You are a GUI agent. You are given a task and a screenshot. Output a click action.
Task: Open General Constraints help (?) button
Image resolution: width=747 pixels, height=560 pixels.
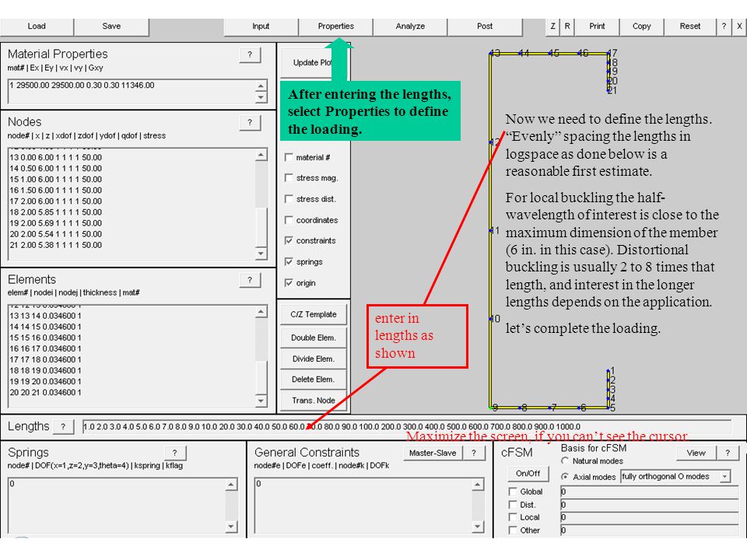474,453
